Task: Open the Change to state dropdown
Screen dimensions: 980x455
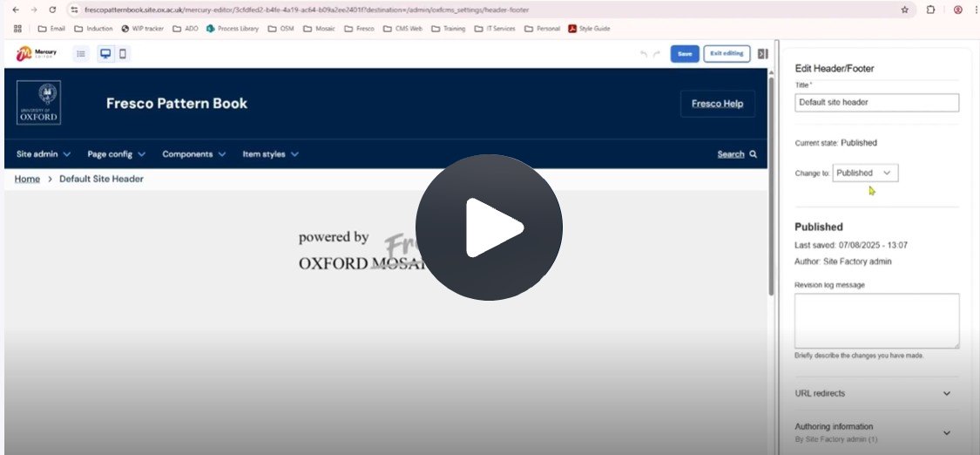Action: pos(865,173)
